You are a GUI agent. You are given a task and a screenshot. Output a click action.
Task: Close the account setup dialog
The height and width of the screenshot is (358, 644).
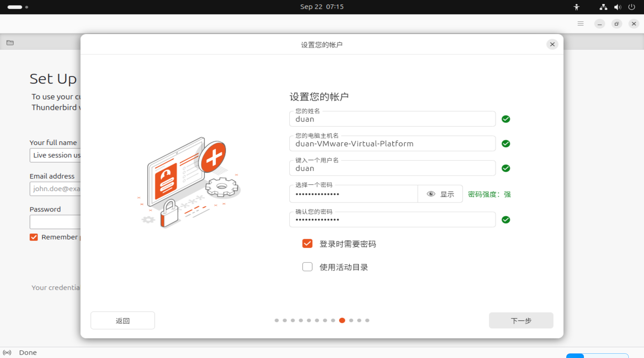(552, 45)
